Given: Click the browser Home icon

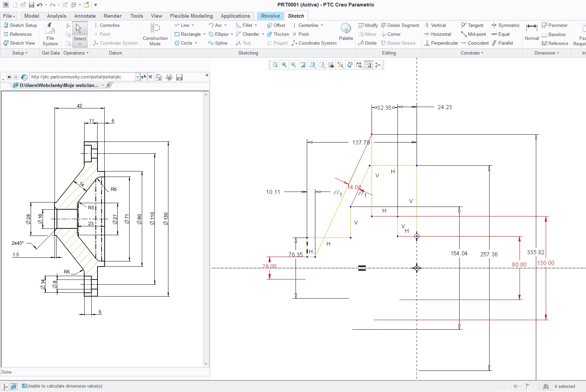Looking at the screenshot, I should tap(159, 77).
